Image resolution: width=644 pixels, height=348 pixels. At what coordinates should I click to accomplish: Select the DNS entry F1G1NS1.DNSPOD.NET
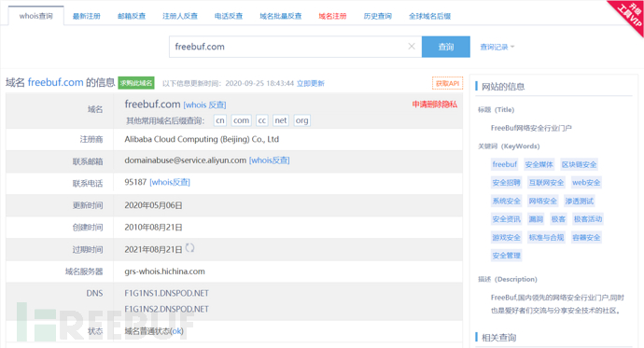point(166,293)
